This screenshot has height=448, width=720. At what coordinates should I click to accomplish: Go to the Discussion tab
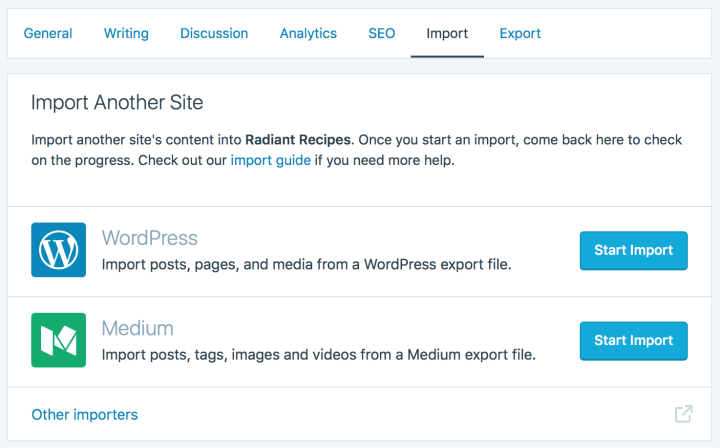pyautogui.click(x=214, y=33)
